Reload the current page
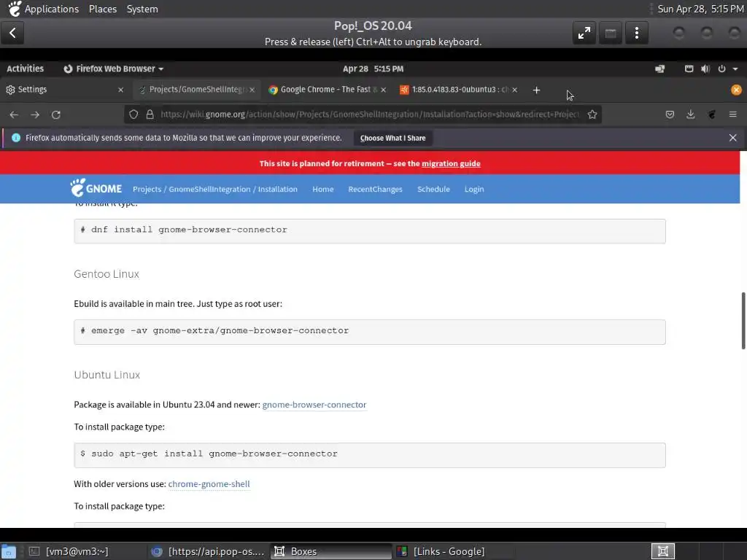This screenshot has width=747, height=560. click(55, 114)
